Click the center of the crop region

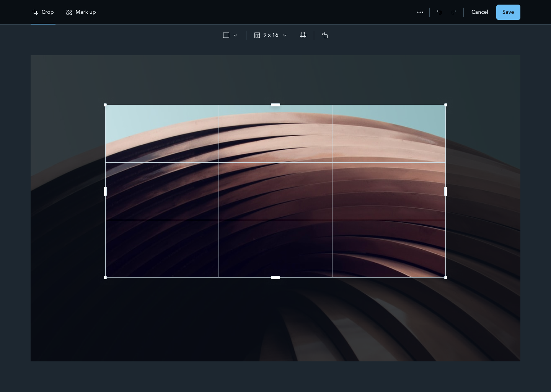(x=275, y=191)
